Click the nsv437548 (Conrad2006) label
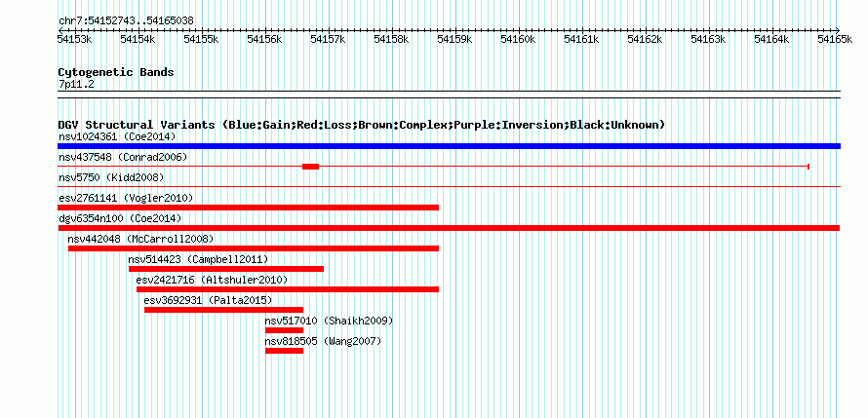The image size is (868, 418). coord(123,157)
